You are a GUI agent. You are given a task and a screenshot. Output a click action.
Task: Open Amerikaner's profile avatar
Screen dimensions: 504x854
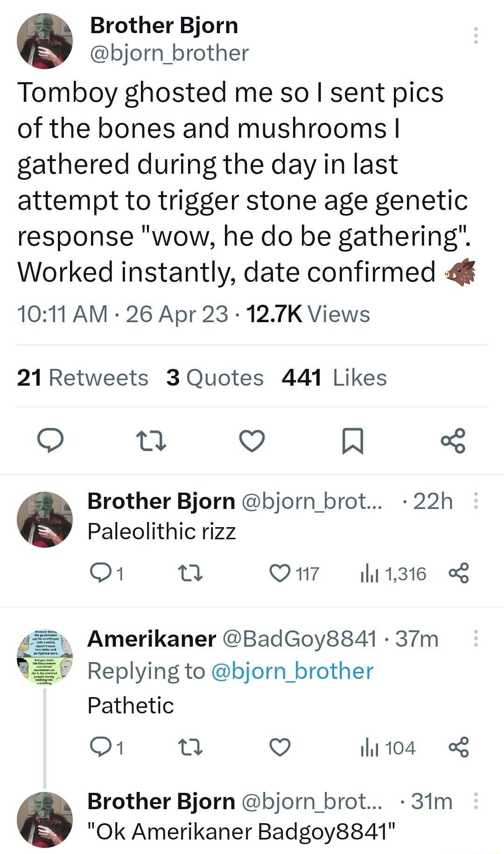44,656
